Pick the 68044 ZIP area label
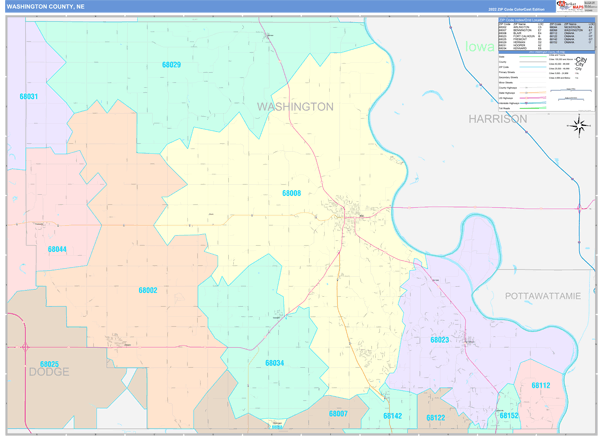600x436 pixels. point(57,249)
